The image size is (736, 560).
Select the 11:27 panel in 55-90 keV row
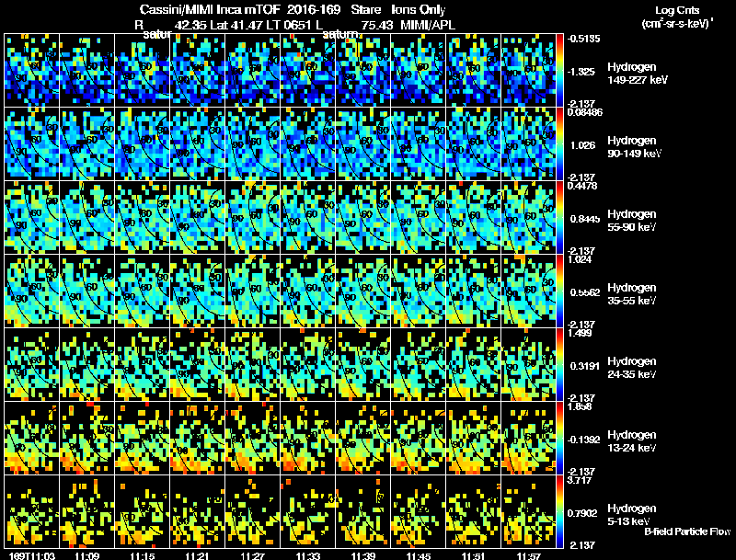point(252,218)
